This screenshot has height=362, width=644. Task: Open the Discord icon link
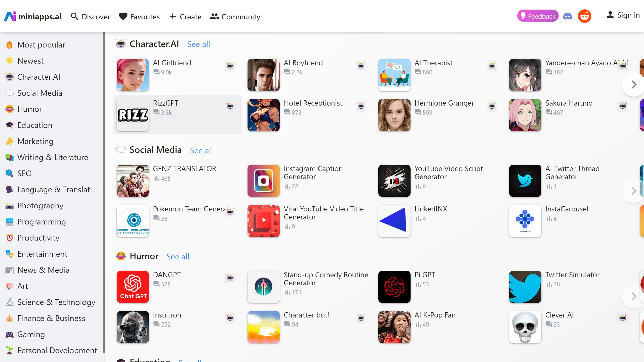click(x=567, y=17)
